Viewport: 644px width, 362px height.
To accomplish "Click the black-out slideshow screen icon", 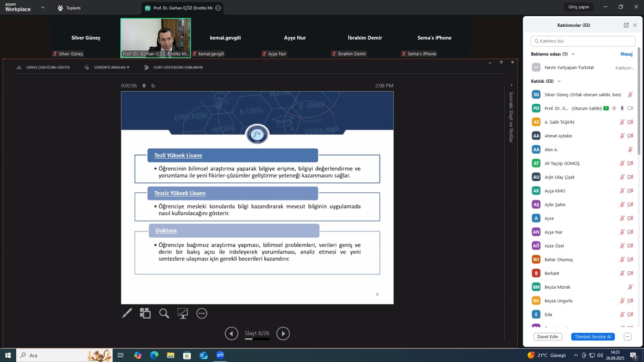I will pyautogui.click(x=183, y=313).
